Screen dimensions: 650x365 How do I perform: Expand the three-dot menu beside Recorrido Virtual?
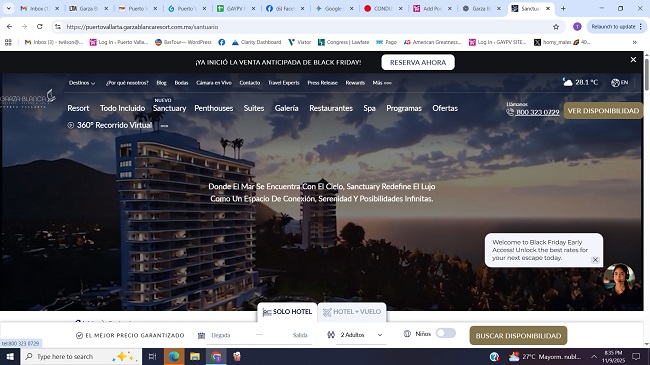tap(165, 126)
